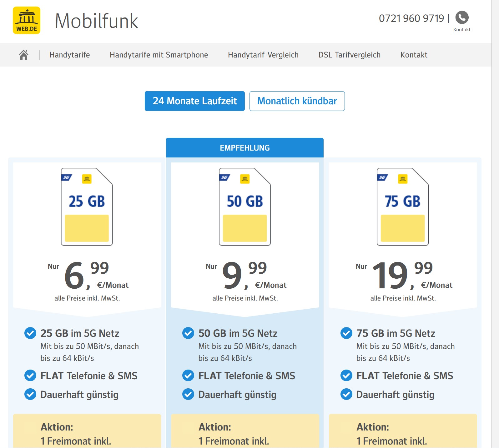This screenshot has width=499, height=448.
Task: Open the Handytarife menu item
Action: [69, 55]
